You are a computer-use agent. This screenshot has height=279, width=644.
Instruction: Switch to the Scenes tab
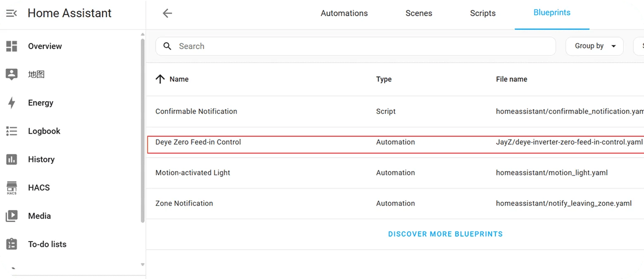tap(419, 13)
